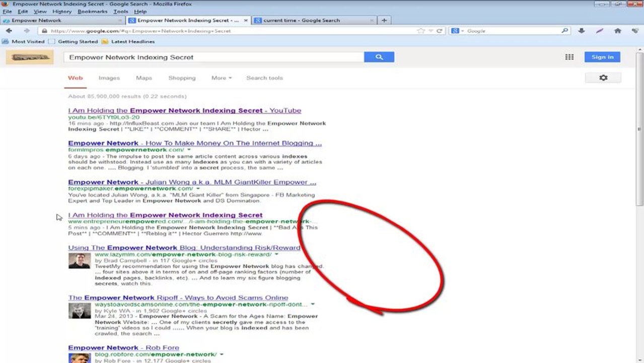Open the Bookmarks menu
644x363 pixels.
pos(93,12)
